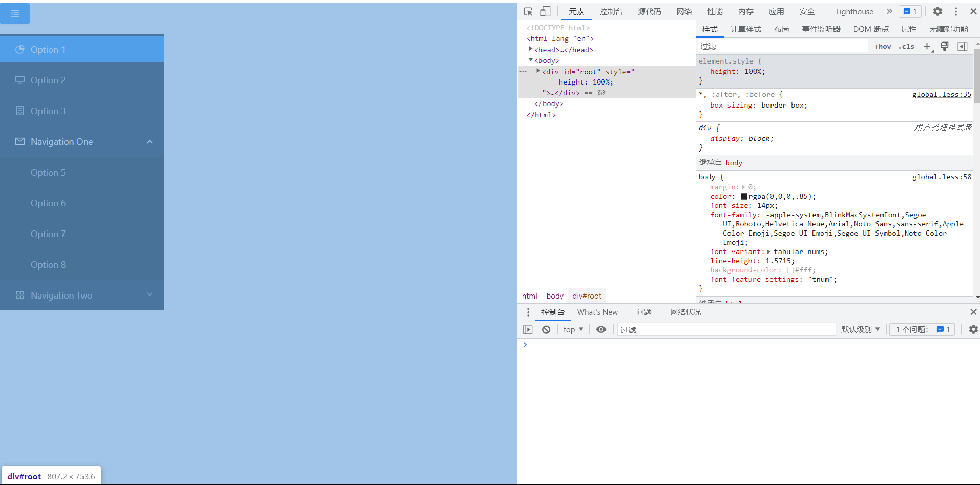The width and height of the screenshot is (980, 485).
Task: Switch to 网络状况 drawer tab
Action: click(x=685, y=312)
